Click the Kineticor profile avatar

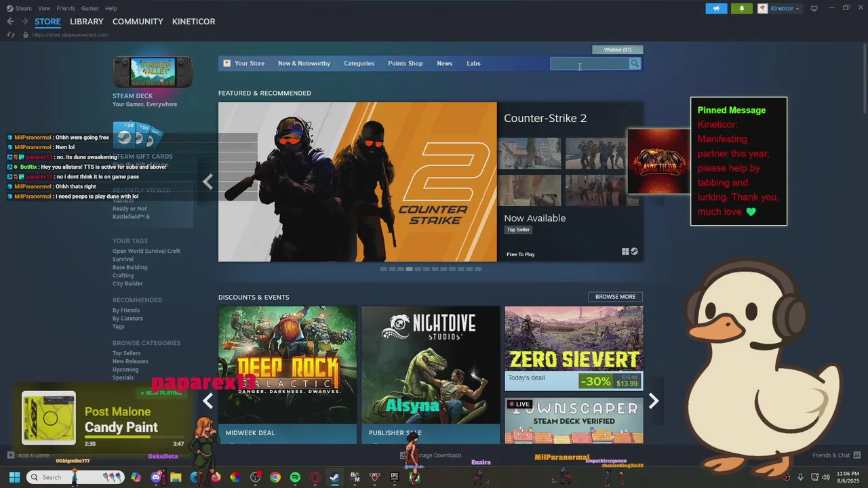pos(763,8)
